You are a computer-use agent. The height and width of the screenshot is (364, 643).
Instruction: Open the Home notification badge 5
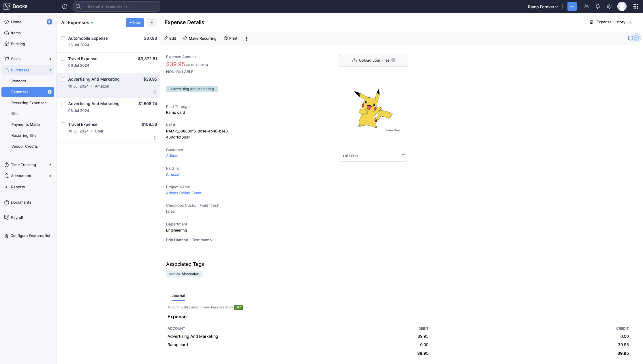[x=49, y=22]
